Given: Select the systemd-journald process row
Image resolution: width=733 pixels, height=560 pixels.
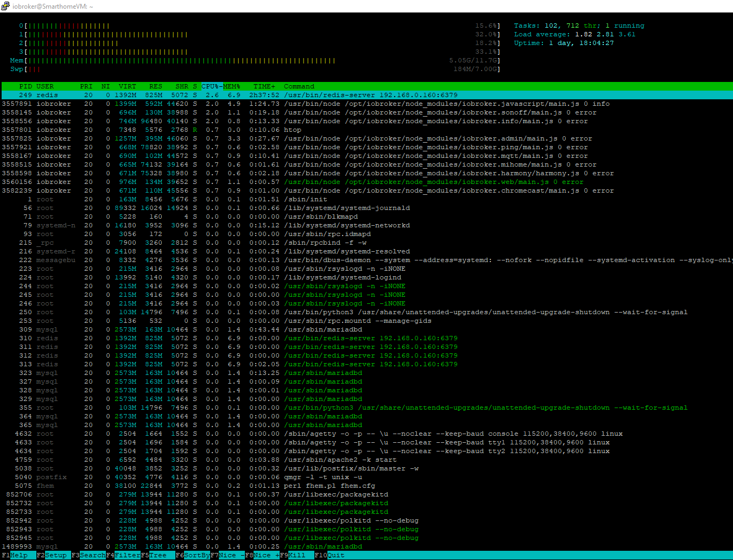Looking at the screenshot, I should pyautogui.click(x=366, y=208).
